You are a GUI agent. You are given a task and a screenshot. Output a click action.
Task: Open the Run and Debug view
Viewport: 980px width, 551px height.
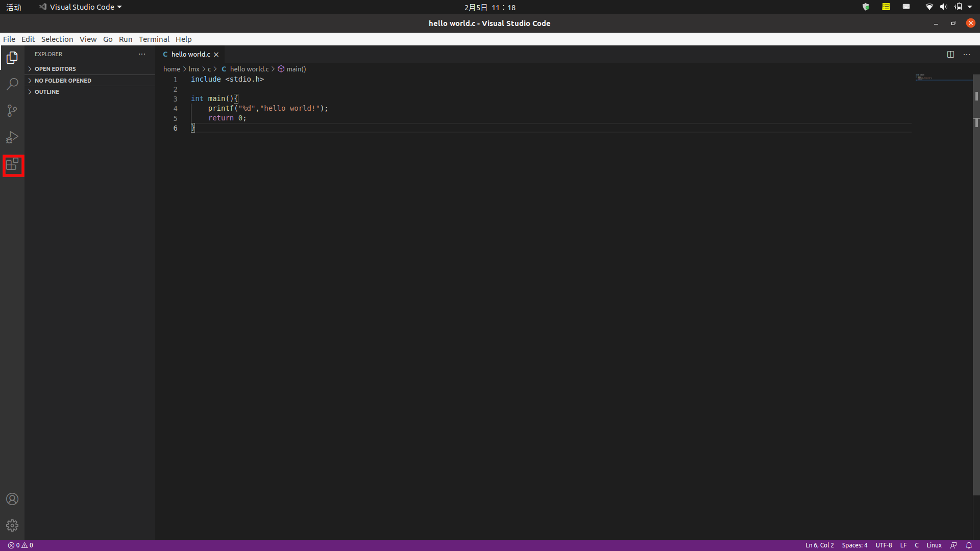point(12,138)
